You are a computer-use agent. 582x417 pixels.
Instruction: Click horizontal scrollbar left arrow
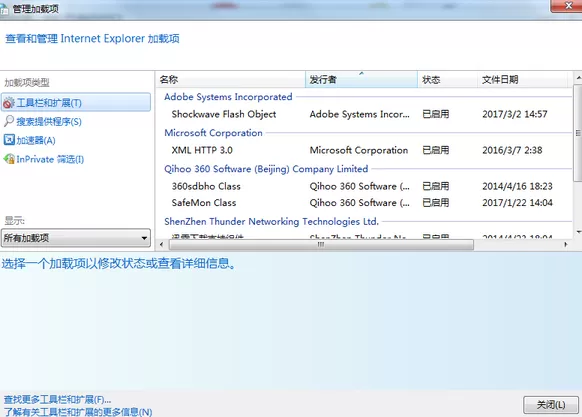[161, 244]
